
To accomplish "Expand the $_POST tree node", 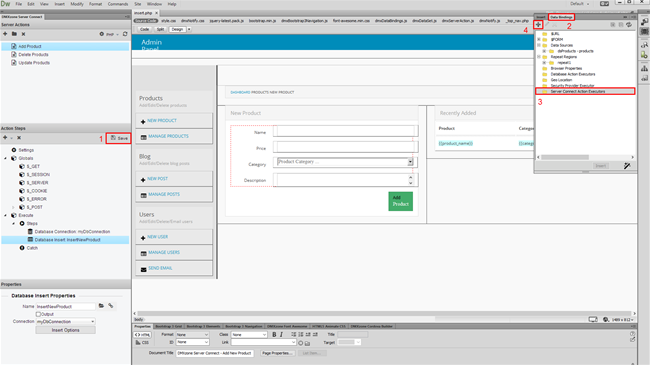I will coord(14,207).
